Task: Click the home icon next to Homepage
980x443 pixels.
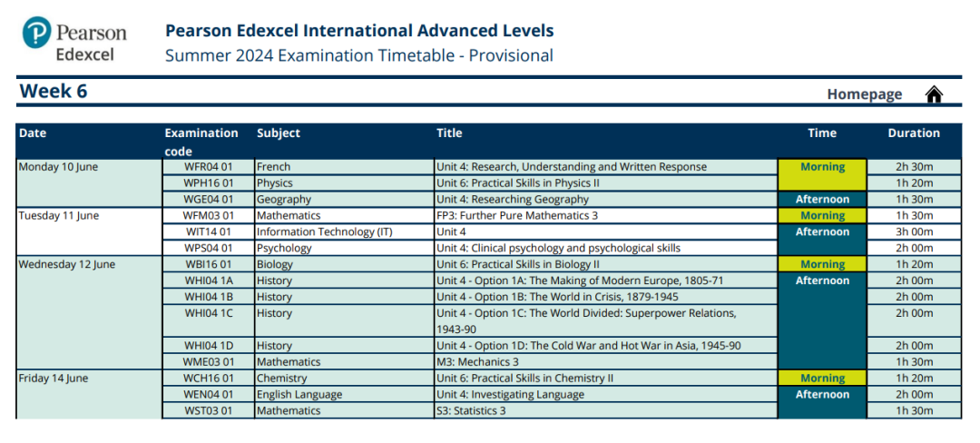Action: tap(934, 94)
